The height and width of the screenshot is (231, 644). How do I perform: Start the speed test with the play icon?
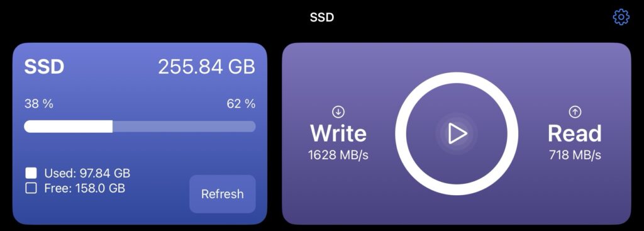[x=457, y=133]
